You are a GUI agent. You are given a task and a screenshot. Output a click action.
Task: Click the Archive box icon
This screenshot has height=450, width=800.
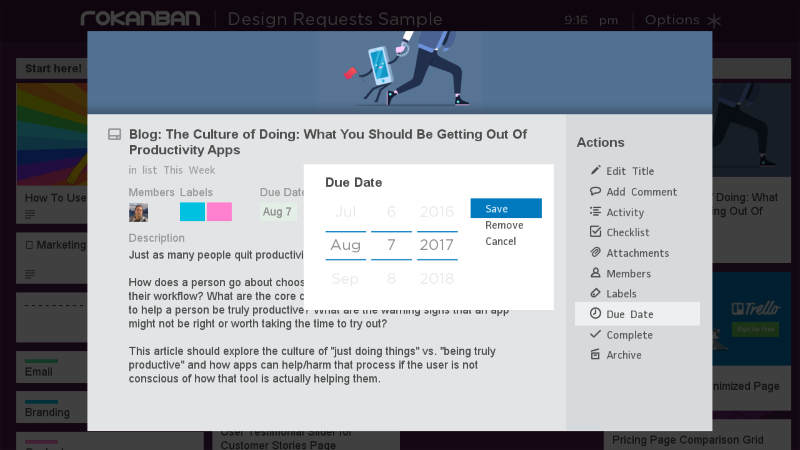tap(596, 355)
